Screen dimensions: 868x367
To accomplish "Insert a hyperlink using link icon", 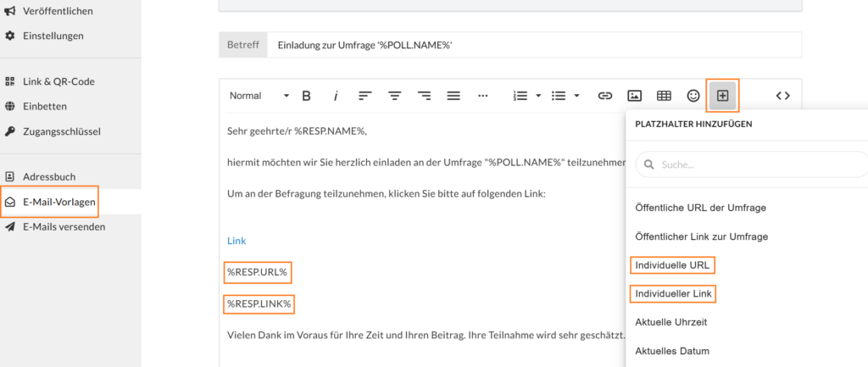I will tap(605, 96).
